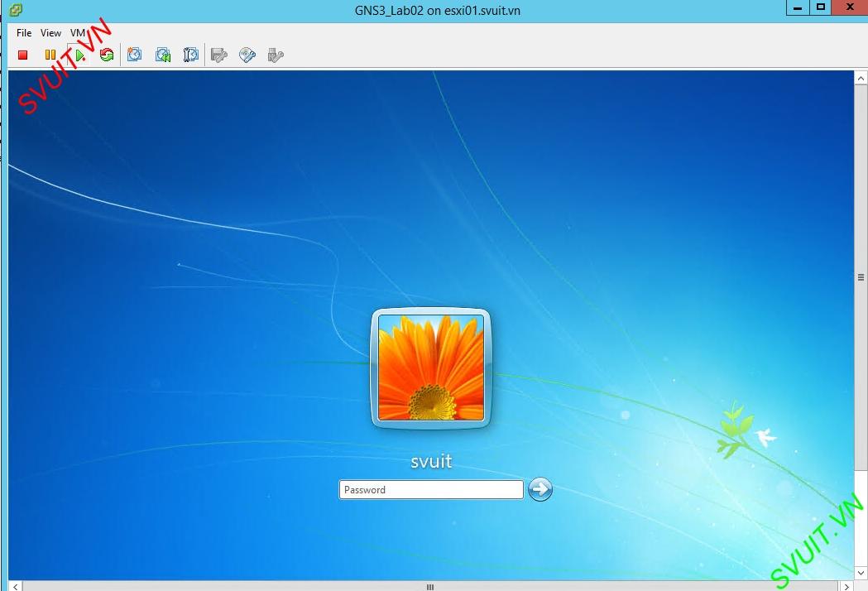Click the Password input field
The image size is (868, 591).
click(431, 490)
